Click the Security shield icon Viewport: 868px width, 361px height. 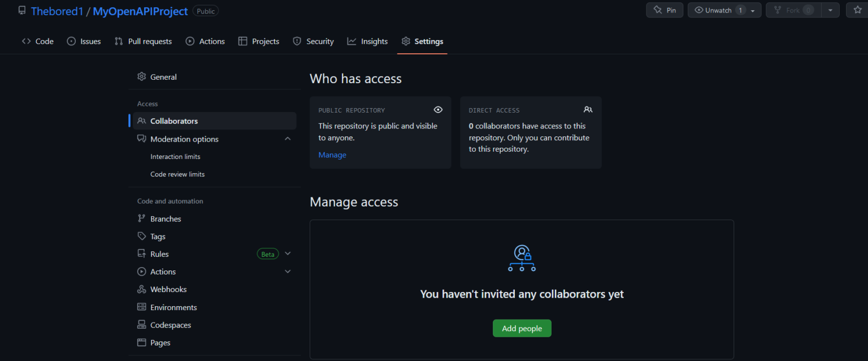pos(296,41)
